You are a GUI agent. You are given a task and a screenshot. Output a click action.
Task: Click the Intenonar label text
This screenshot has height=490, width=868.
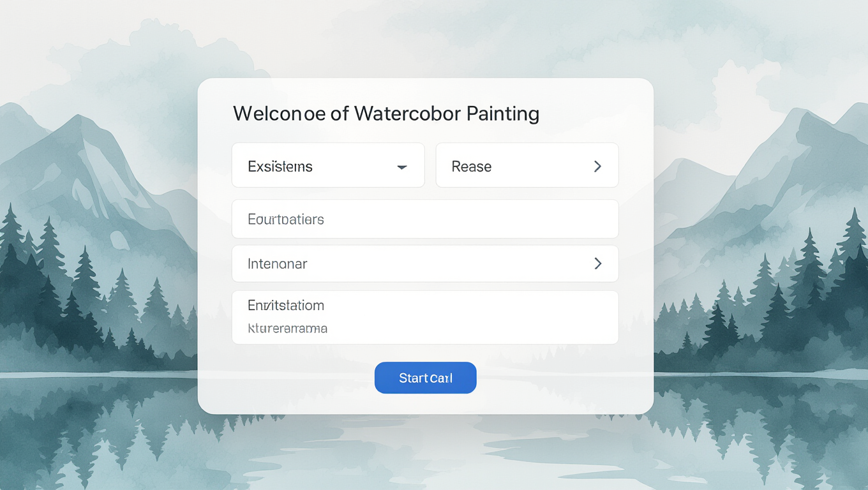278,264
